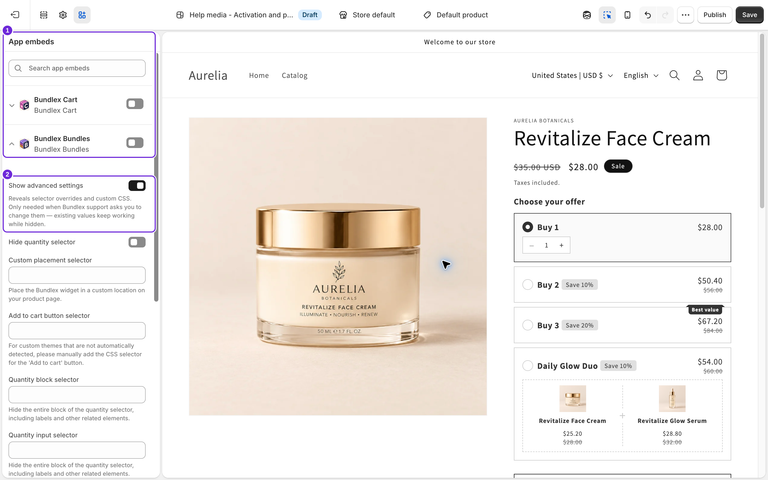Click the Redo arrow icon
The height and width of the screenshot is (480, 768).
665,15
